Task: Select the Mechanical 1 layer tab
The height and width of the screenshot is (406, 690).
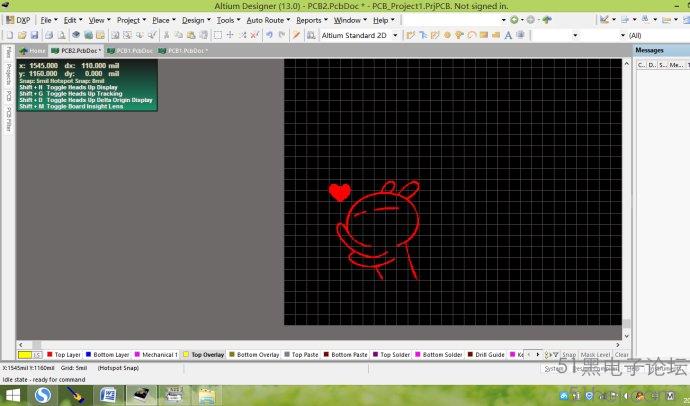Action: coord(156,355)
